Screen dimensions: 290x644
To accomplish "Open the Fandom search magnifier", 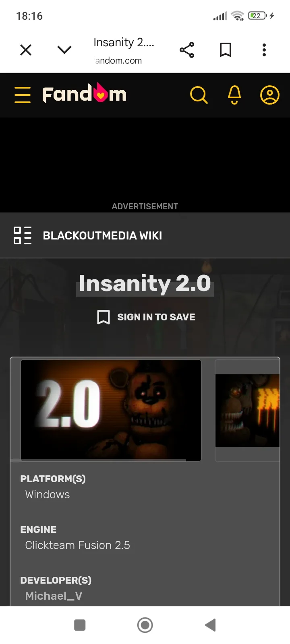I will 199,95.
